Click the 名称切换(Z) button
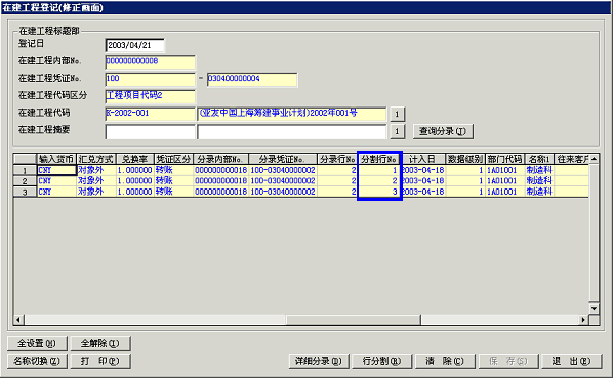 [x=37, y=361]
